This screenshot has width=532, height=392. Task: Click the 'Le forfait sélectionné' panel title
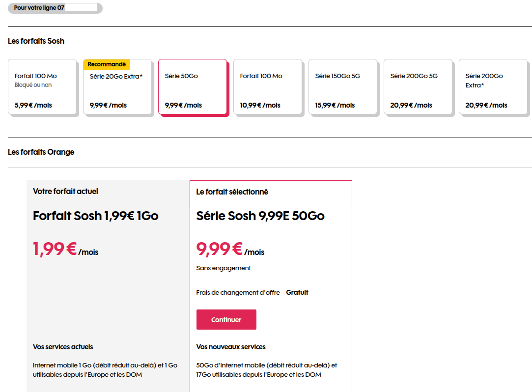pyautogui.click(x=232, y=192)
